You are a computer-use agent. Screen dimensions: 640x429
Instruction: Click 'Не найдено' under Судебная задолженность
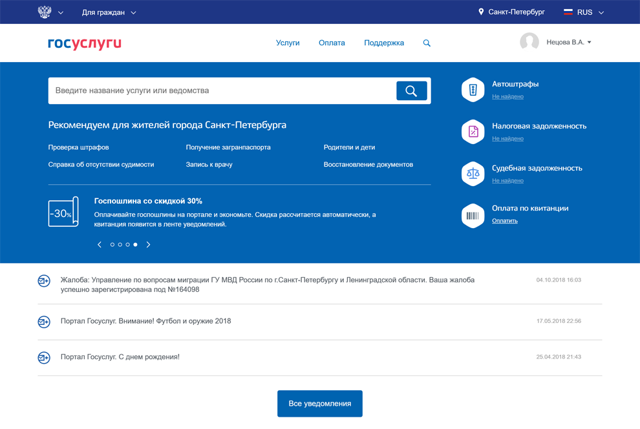(x=507, y=181)
